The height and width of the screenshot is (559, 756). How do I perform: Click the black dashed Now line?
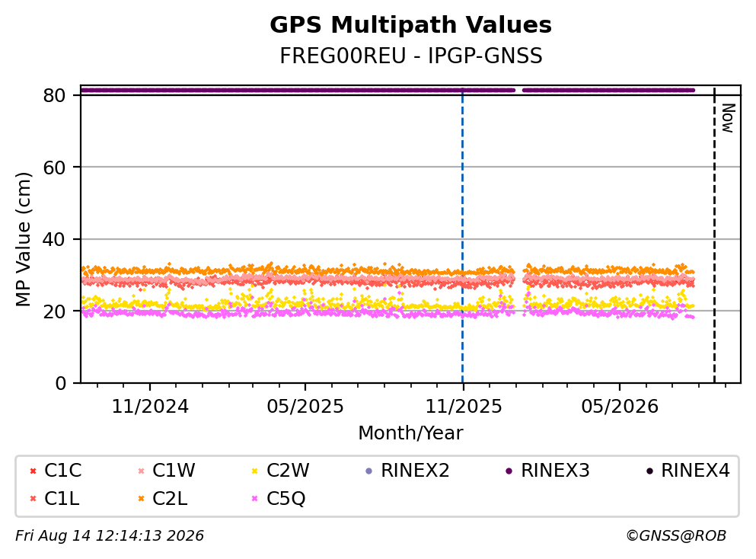(x=714, y=236)
